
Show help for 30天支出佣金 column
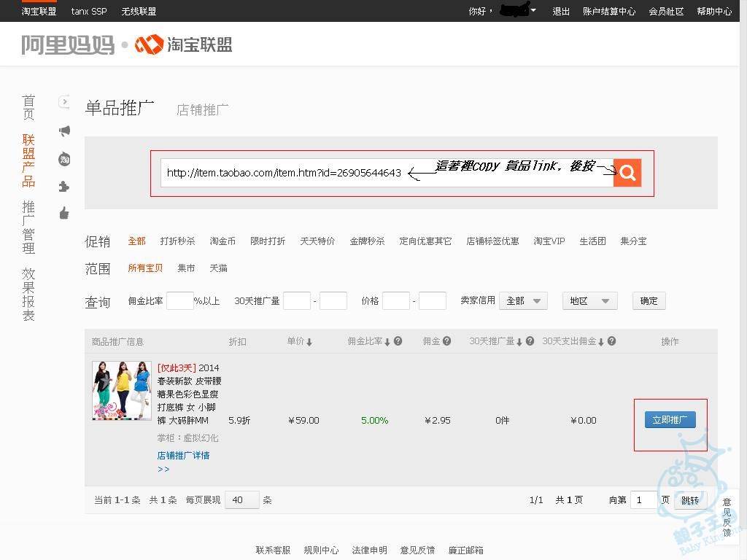(612, 341)
